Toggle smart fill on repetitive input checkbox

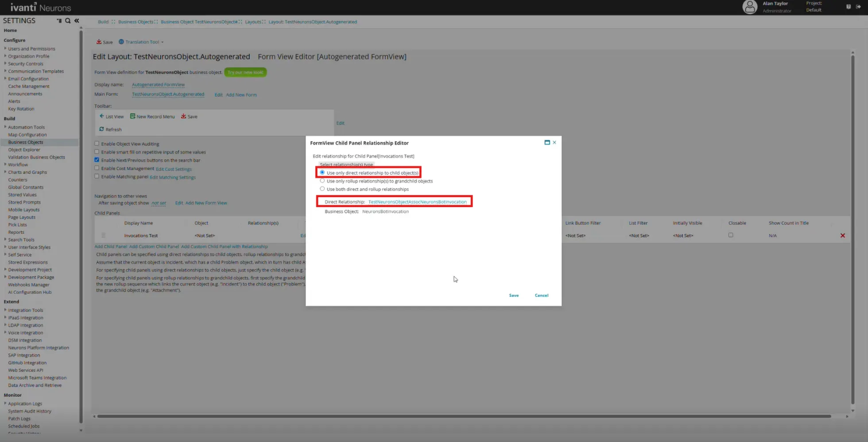coord(97,152)
